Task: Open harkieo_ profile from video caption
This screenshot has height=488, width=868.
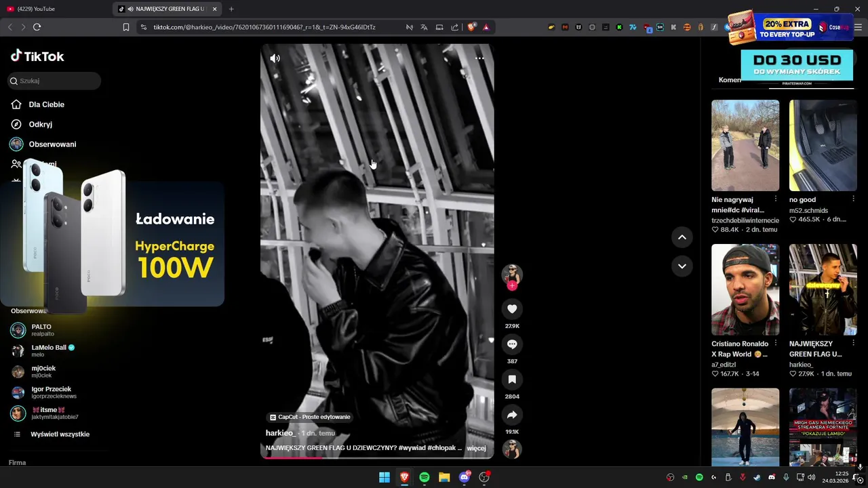Action: click(x=279, y=433)
